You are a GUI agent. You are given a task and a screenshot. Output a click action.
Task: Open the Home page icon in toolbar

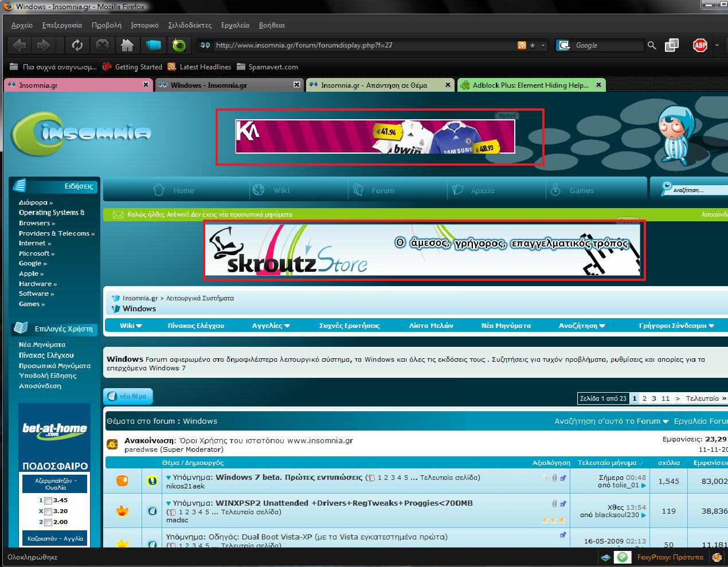tap(127, 45)
